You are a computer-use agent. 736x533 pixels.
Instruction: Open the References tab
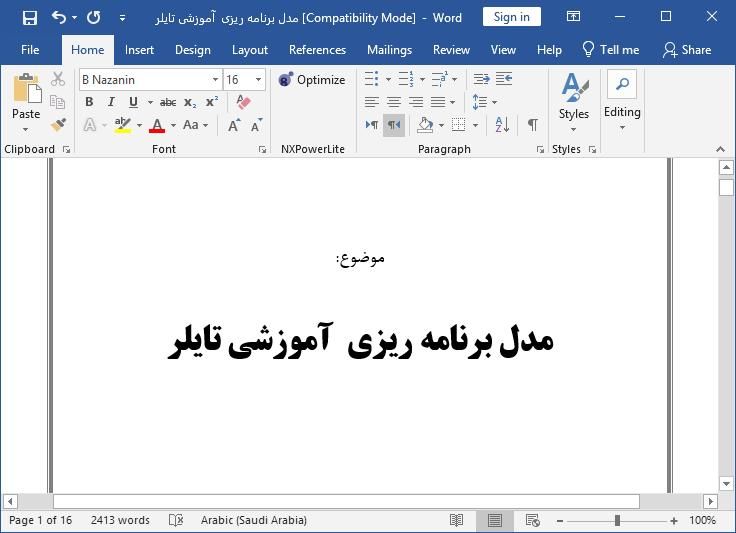pyautogui.click(x=317, y=50)
